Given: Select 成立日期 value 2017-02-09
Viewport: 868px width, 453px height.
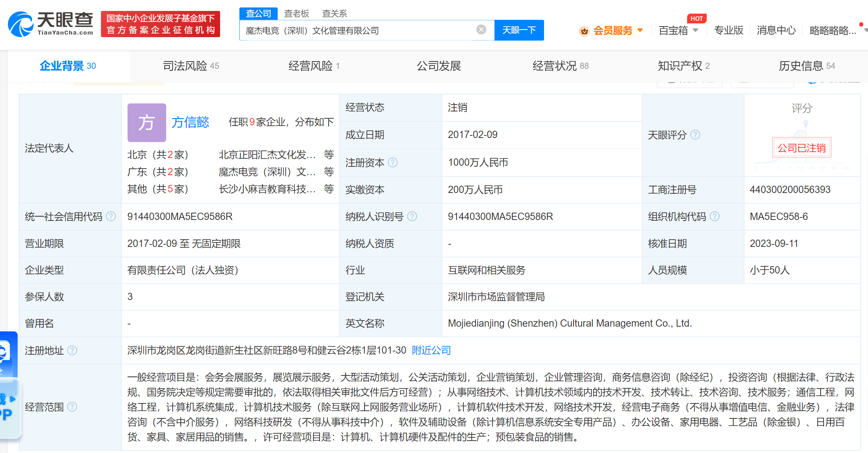Looking at the screenshot, I should pos(473,135).
